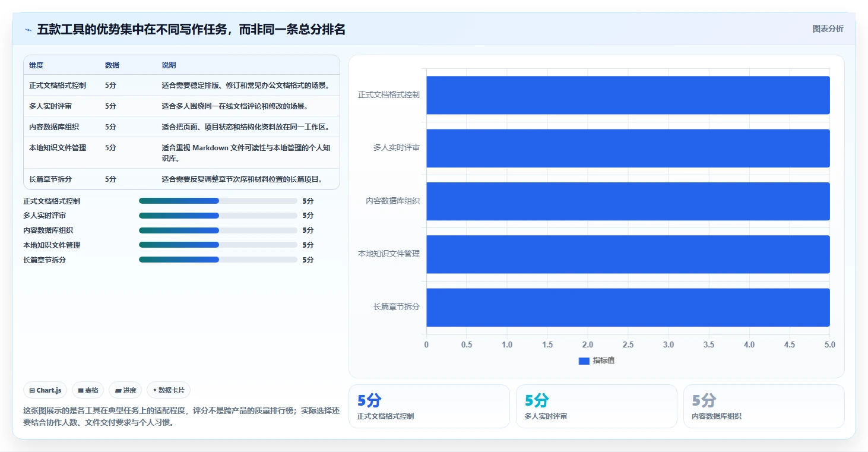The image size is (868, 452).
Task: Click the 2.5 tick on the x-axis
Action: click(628, 344)
